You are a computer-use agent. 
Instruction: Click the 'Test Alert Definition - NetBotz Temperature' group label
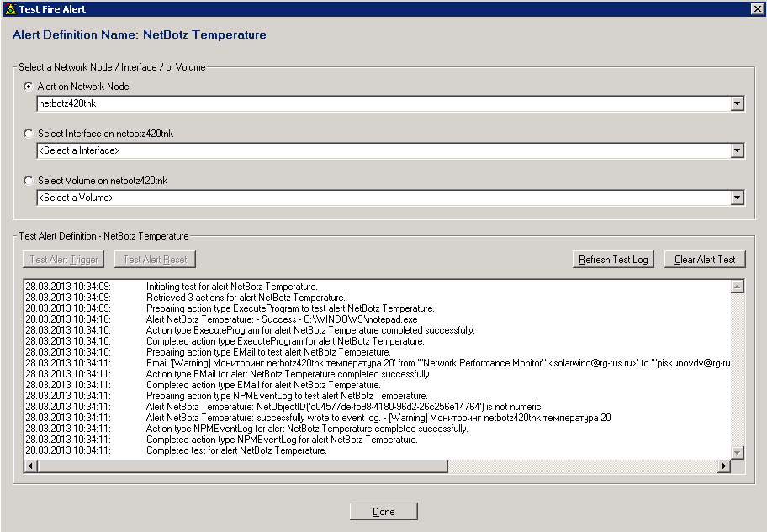(103, 235)
